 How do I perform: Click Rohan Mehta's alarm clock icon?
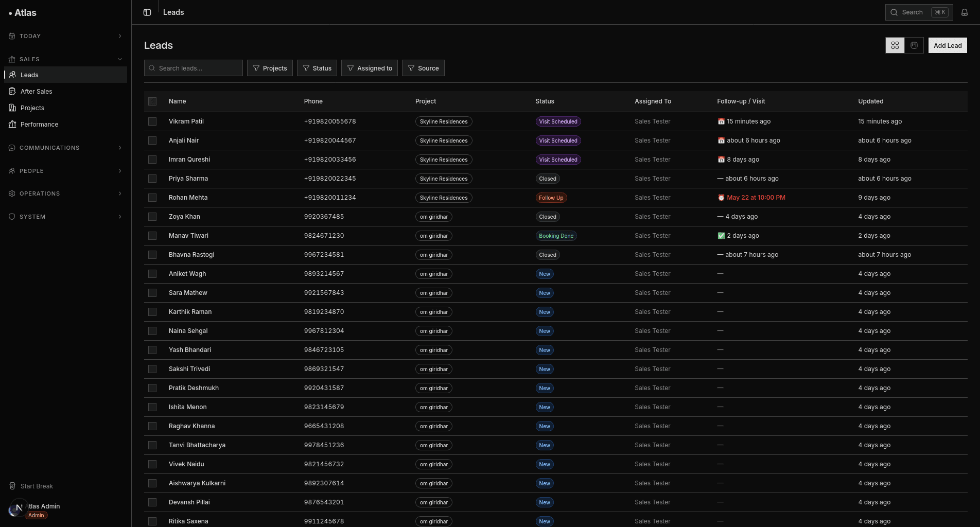721,198
